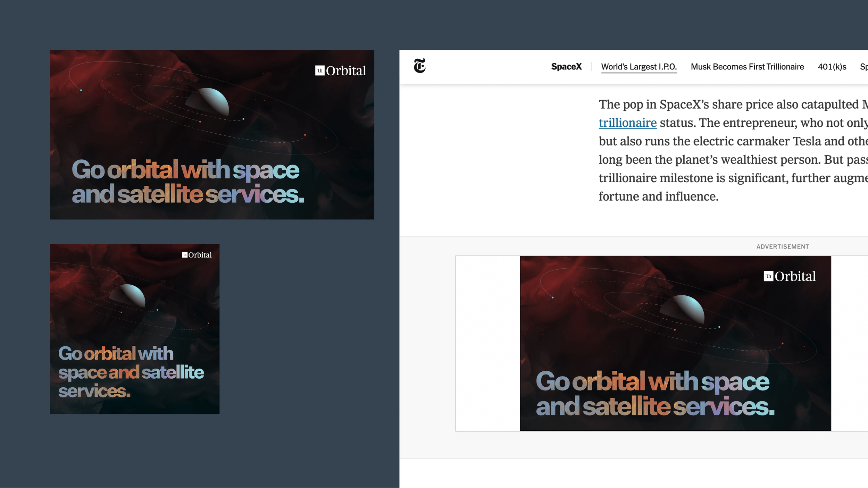Open the square Orbital ad preview

pyautogui.click(x=134, y=329)
